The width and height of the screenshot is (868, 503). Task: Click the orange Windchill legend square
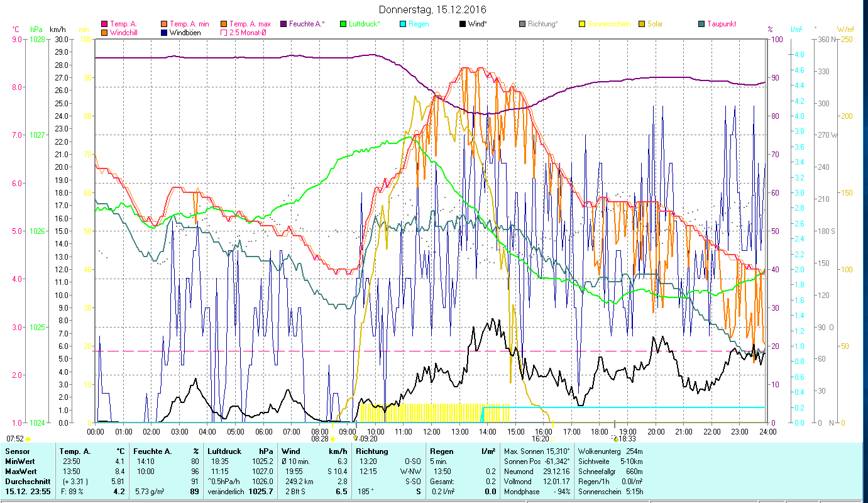(104, 33)
